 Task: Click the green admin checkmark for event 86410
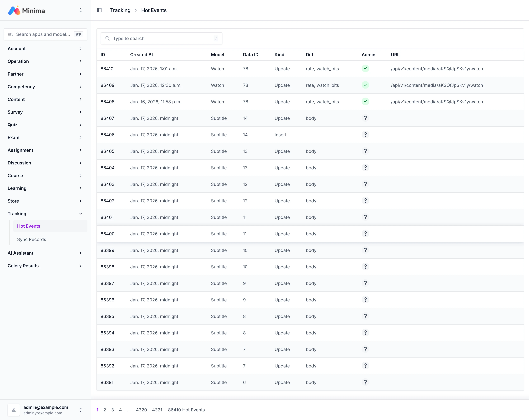point(365,68)
